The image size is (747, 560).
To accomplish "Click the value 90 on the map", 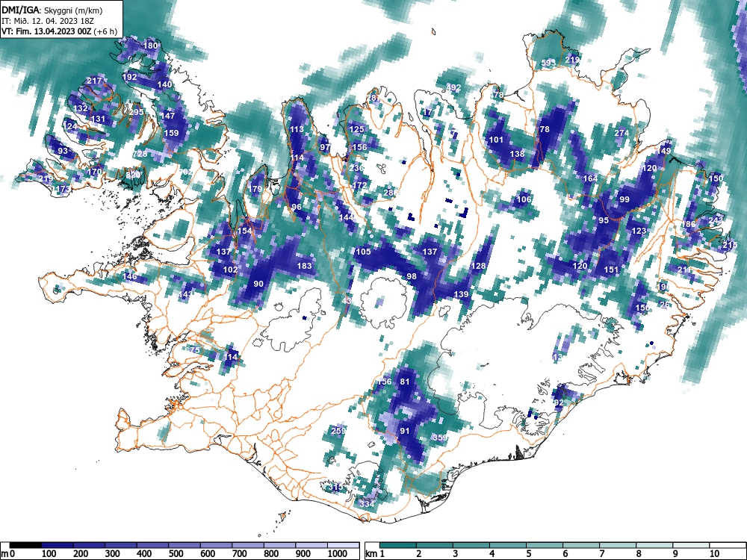I will click(x=258, y=284).
